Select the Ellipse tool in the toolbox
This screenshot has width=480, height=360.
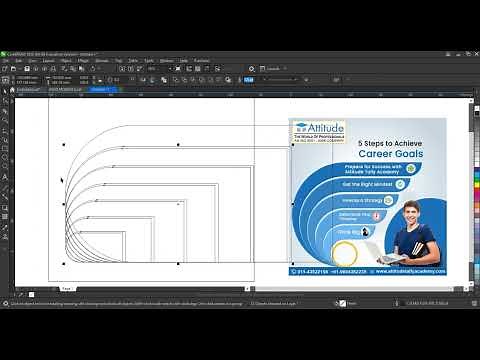tap(5, 157)
